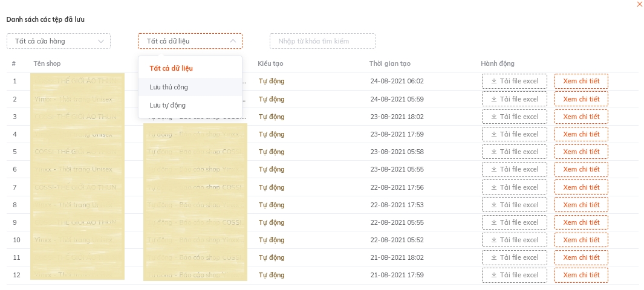Click download icon in row 7 Excel button
The height and width of the screenshot is (290, 644).
coord(493,187)
